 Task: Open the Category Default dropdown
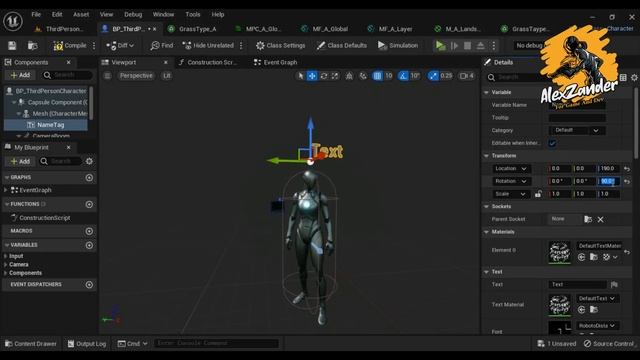577,130
